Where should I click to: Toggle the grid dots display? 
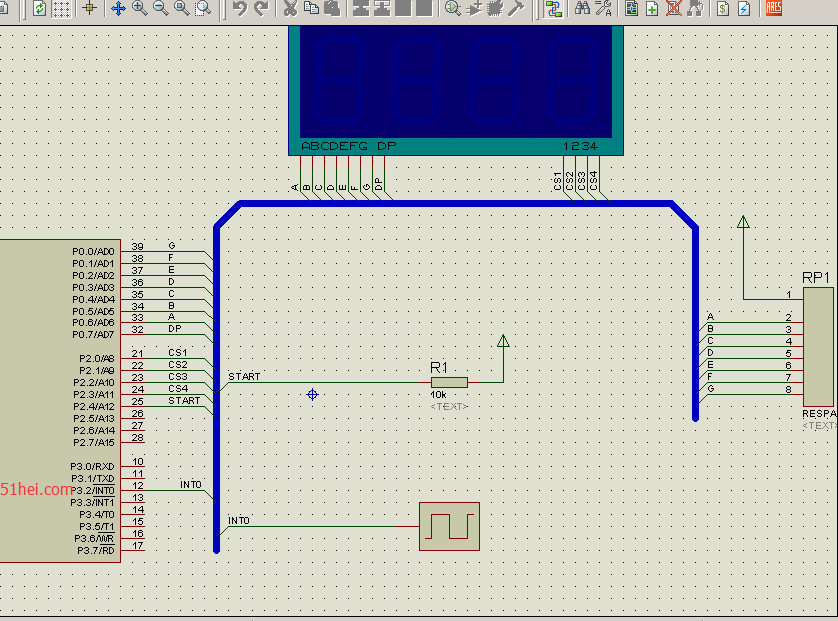[61, 9]
